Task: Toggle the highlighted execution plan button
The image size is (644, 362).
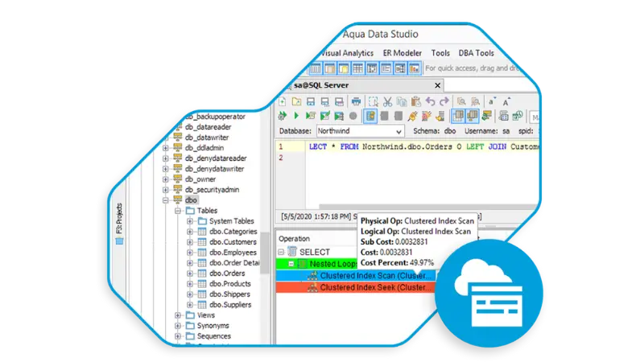Action: tap(370, 116)
